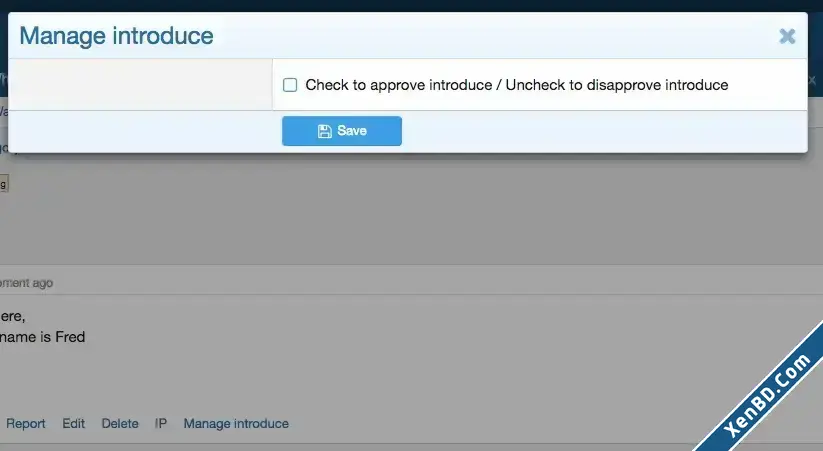Viewport: 823px width, 451px height.
Task: Click the 'name is Fred' post text
Action: point(43,337)
